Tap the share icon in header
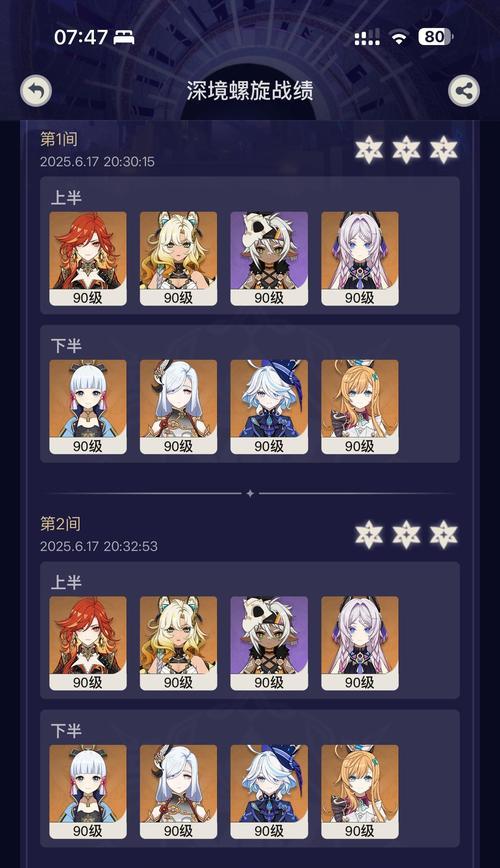This screenshot has width=500, height=868. pyautogui.click(x=463, y=91)
